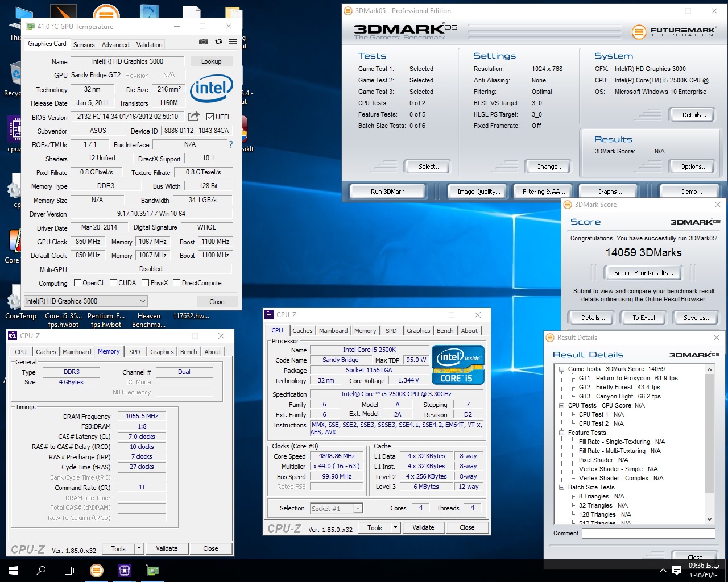Toggle the OpenCL checkbox
This screenshot has height=582, width=728.
click(78, 283)
